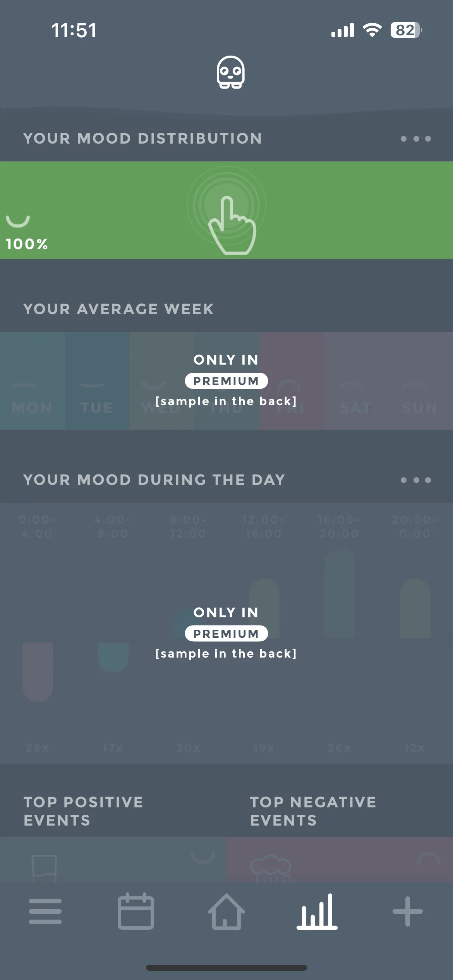Open the hamburger menu in bottom bar
The image size is (453, 980).
(x=45, y=911)
